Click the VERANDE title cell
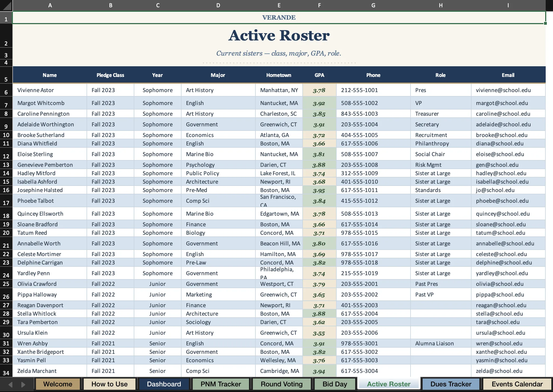The image size is (553, 392). pyautogui.click(x=279, y=18)
